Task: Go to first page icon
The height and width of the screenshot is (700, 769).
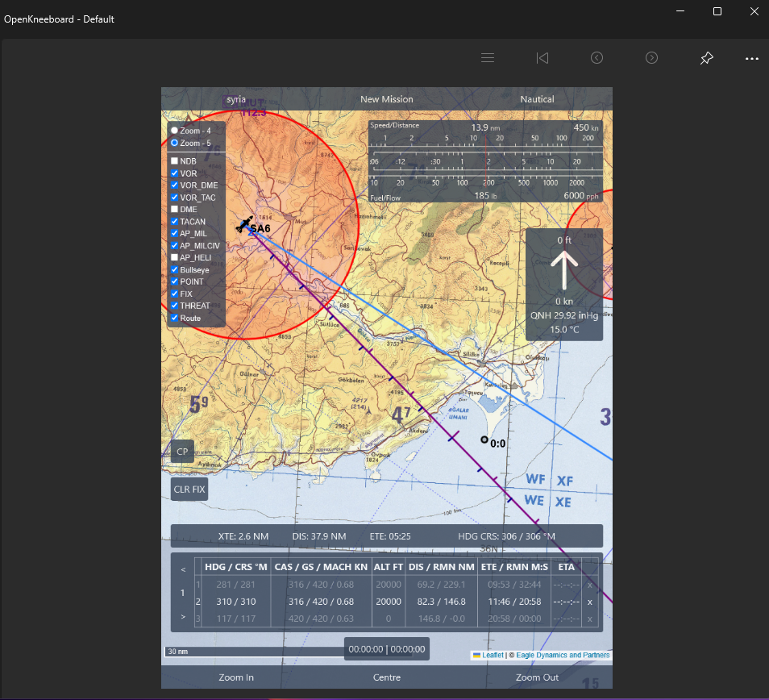Action: click(x=542, y=58)
